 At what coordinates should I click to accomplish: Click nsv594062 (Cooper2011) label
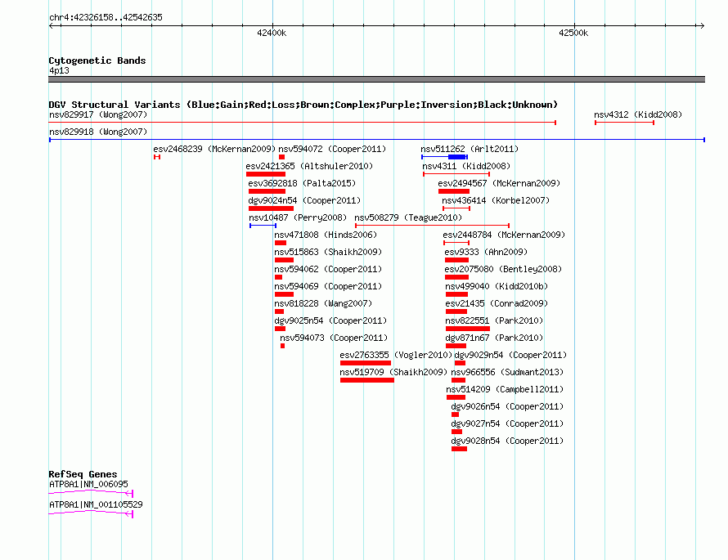coord(328,269)
